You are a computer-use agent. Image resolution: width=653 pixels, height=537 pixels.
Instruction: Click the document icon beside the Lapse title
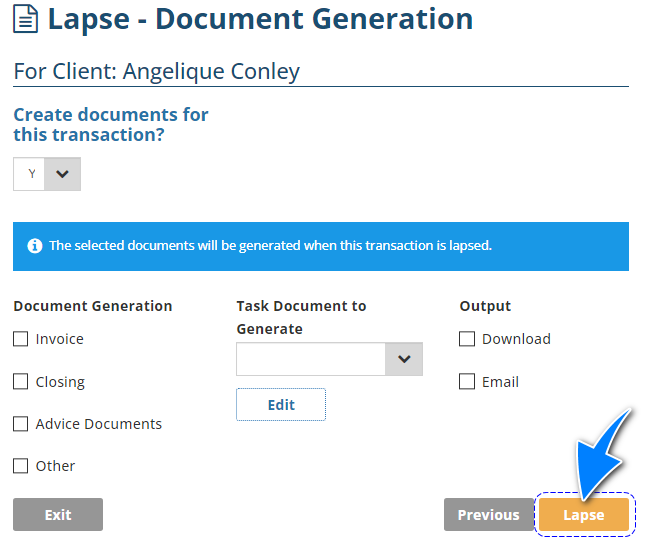[27, 20]
